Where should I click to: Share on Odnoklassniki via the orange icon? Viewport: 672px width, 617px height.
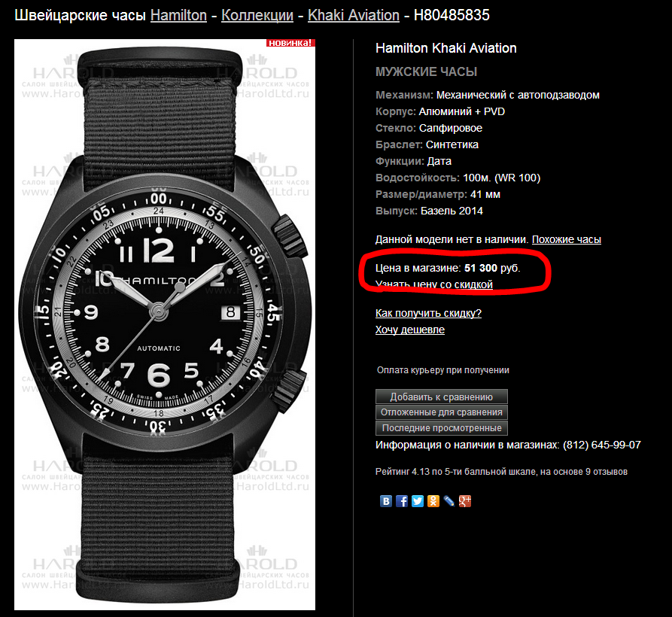tap(433, 501)
